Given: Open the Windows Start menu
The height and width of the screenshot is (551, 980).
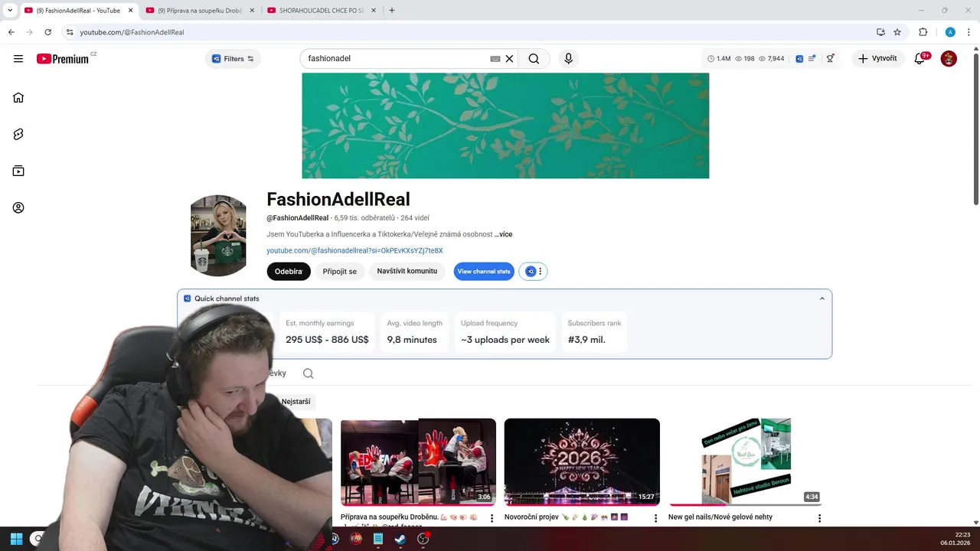Looking at the screenshot, I should (x=16, y=539).
